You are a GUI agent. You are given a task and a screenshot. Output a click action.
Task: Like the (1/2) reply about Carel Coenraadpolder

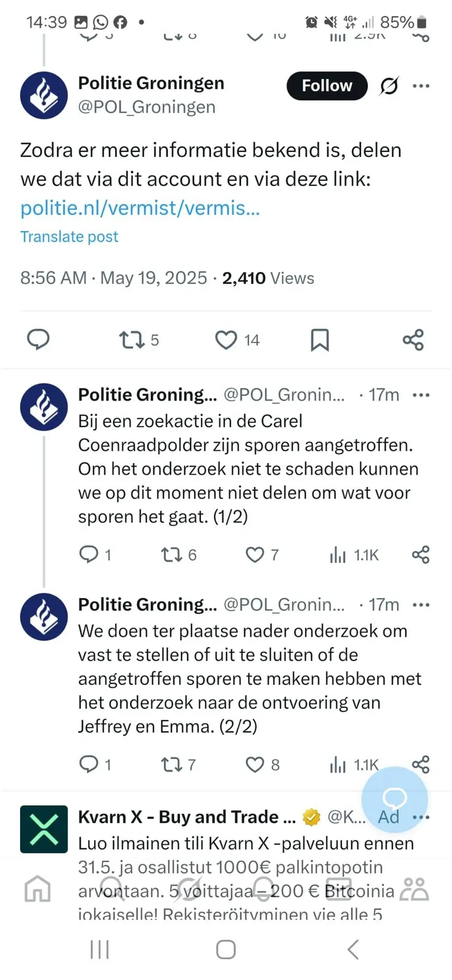tap(254, 555)
